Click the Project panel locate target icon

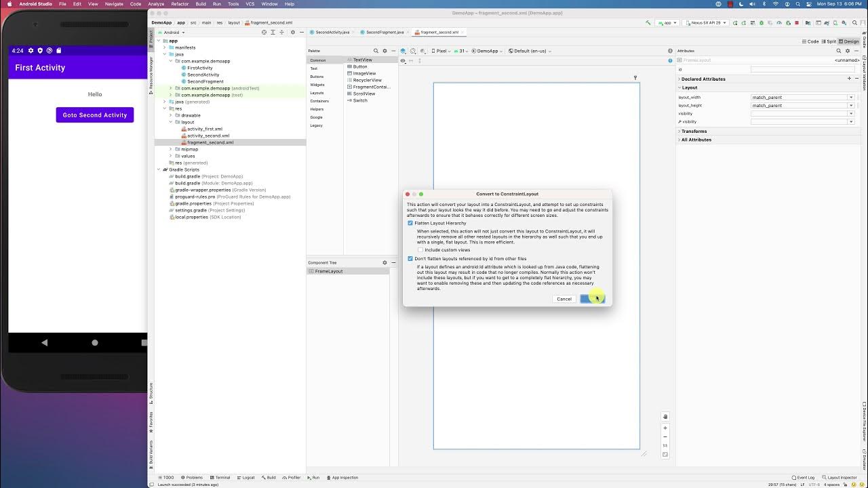coord(264,32)
